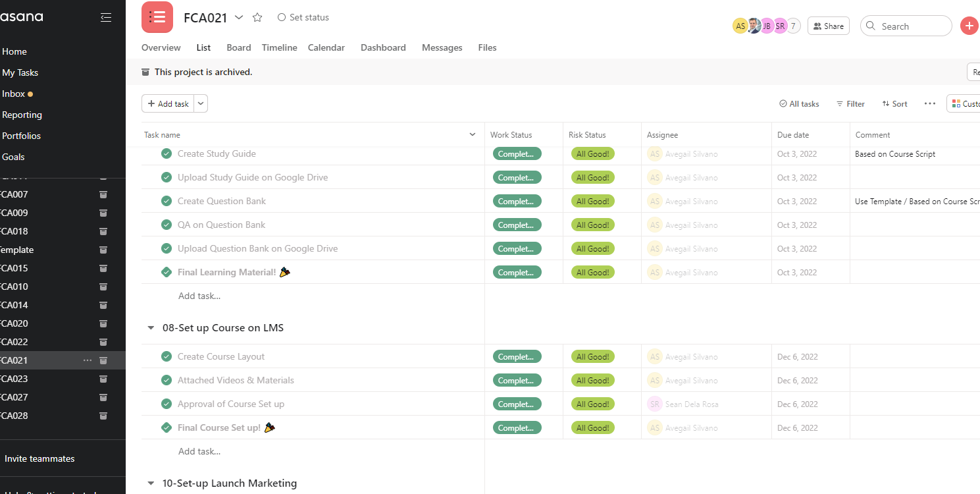Collapse the 10-Set-up Launch Marketing section
This screenshot has height=494, width=980.
151,483
